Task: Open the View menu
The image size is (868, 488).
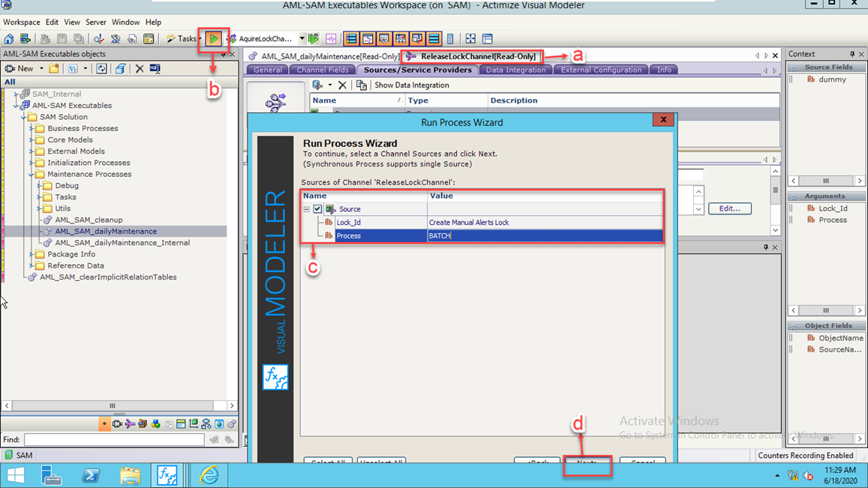Action: (72, 22)
